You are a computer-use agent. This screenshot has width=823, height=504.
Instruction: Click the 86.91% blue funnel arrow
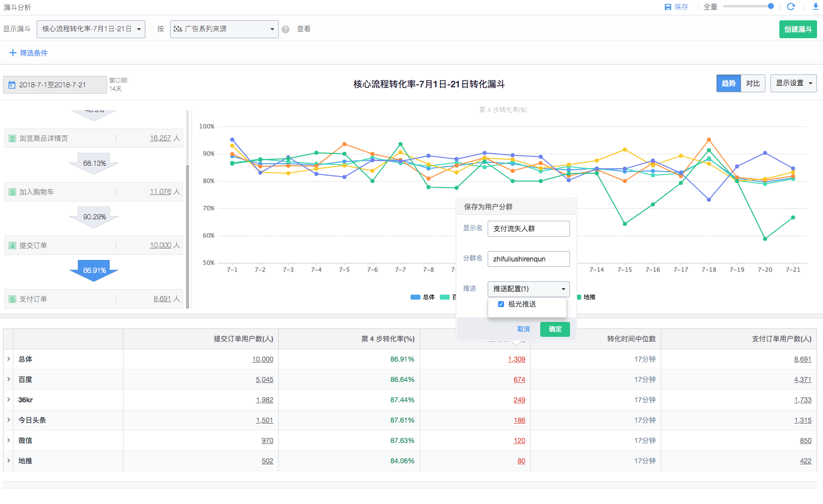pyautogui.click(x=94, y=270)
